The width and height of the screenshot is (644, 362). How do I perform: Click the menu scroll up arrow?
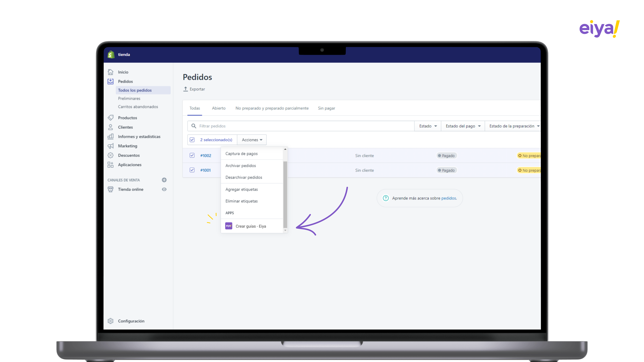285,149
